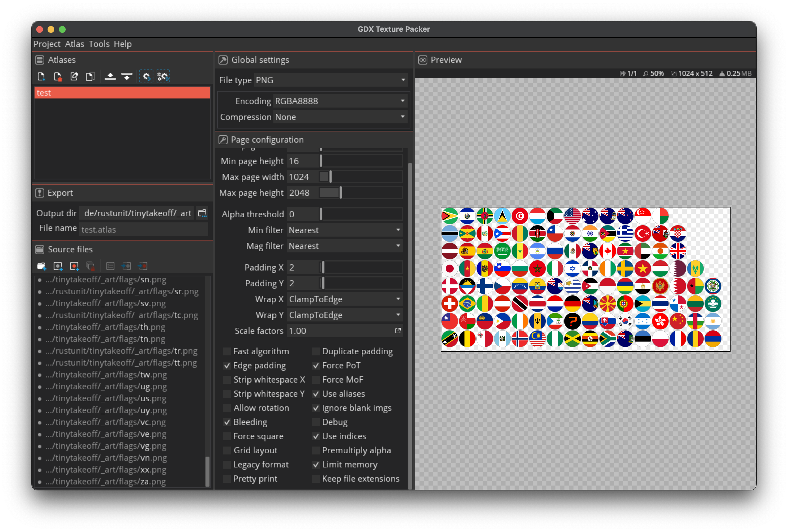Click the new atlas icon in Atlases panel
The width and height of the screenshot is (788, 532).
point(41,76)
